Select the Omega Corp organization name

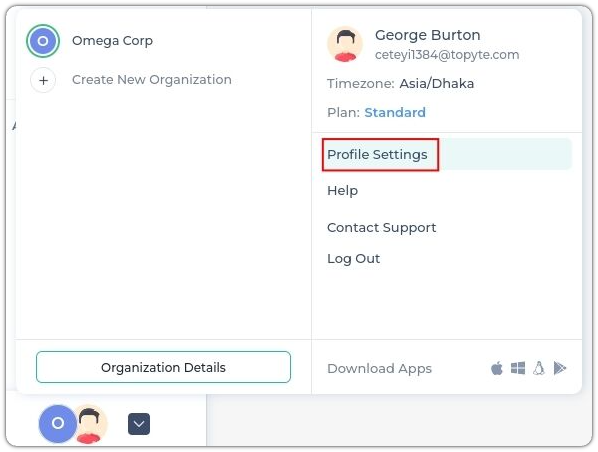[113, 41]
